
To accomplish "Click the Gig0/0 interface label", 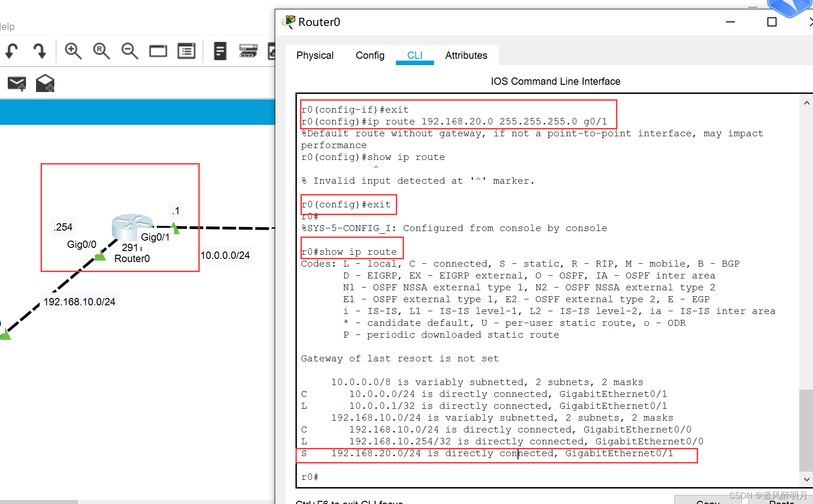I will (82, 244).
